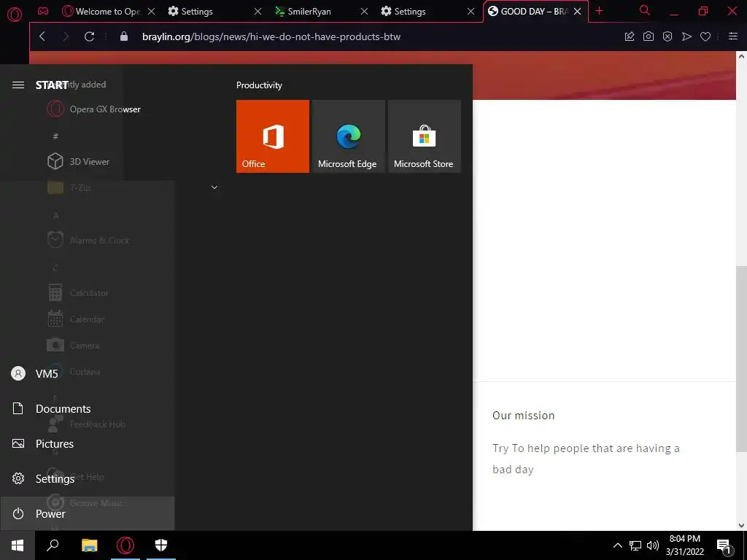Click the padlock site security icon
The width and height of the screenshot is (747, 560).
(124, 36)
